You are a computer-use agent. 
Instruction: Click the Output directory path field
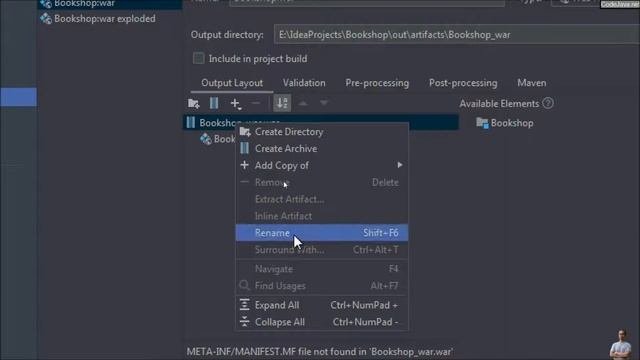[457, 35]
